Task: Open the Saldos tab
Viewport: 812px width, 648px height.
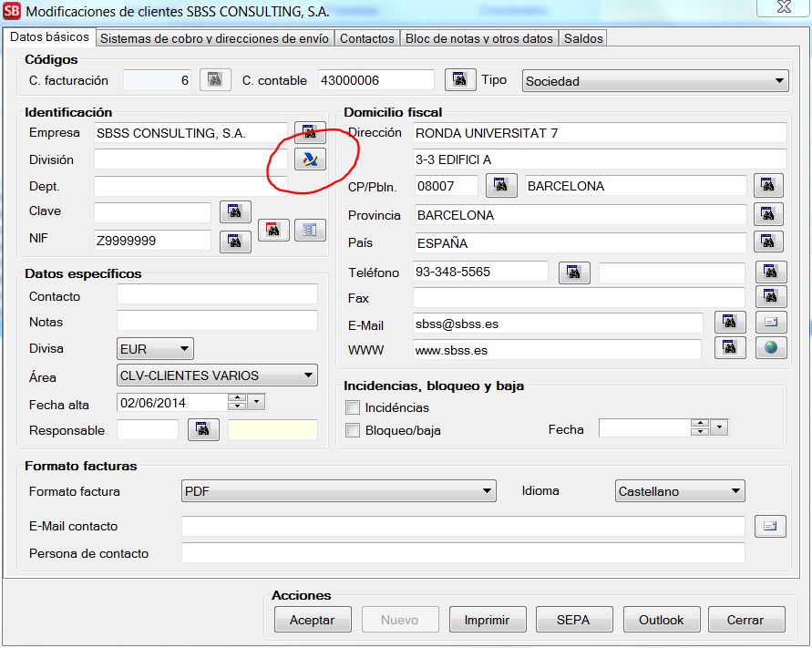Action: (x=583, y=38)
